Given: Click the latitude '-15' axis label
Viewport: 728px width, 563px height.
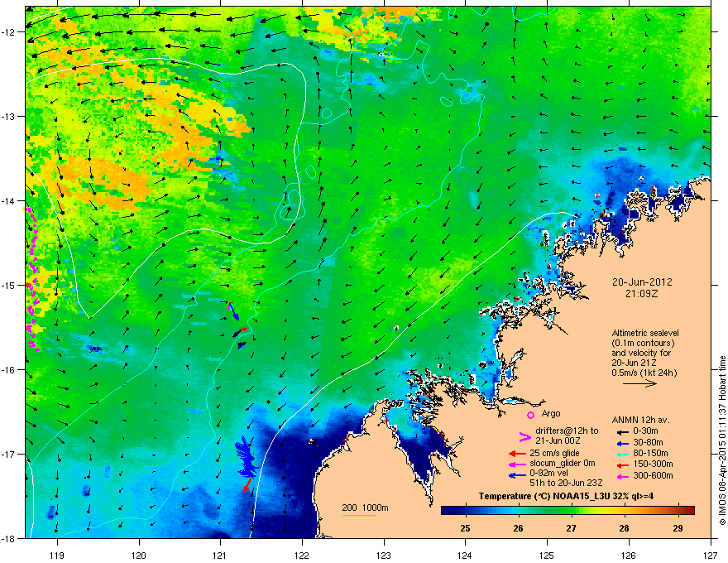Looking at the screenshot, I should (10, 285).
